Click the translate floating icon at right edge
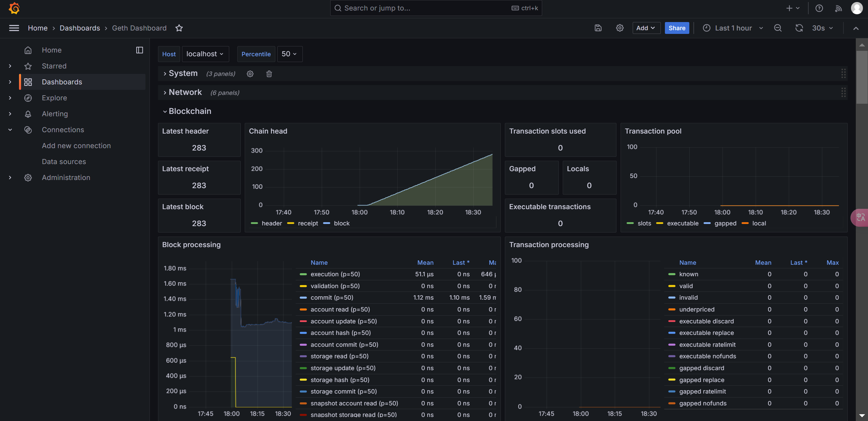 pyautogui.click(x=860, y=217)
